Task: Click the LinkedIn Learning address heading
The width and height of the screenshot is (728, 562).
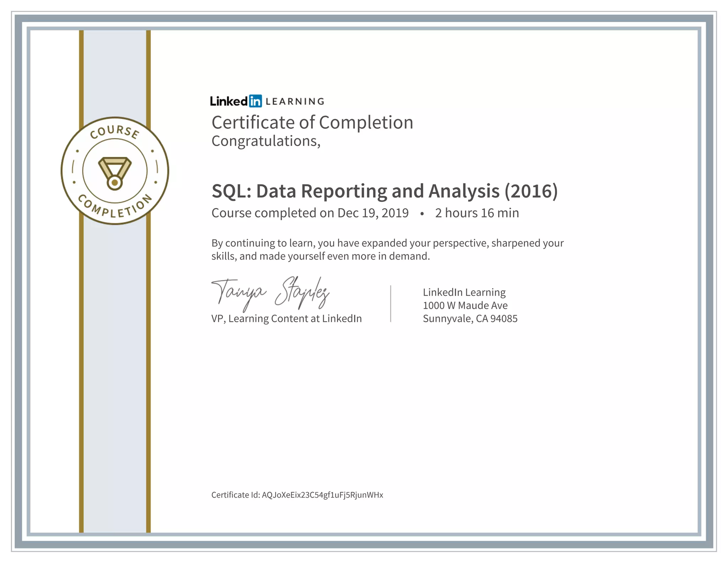Action: 464,292
